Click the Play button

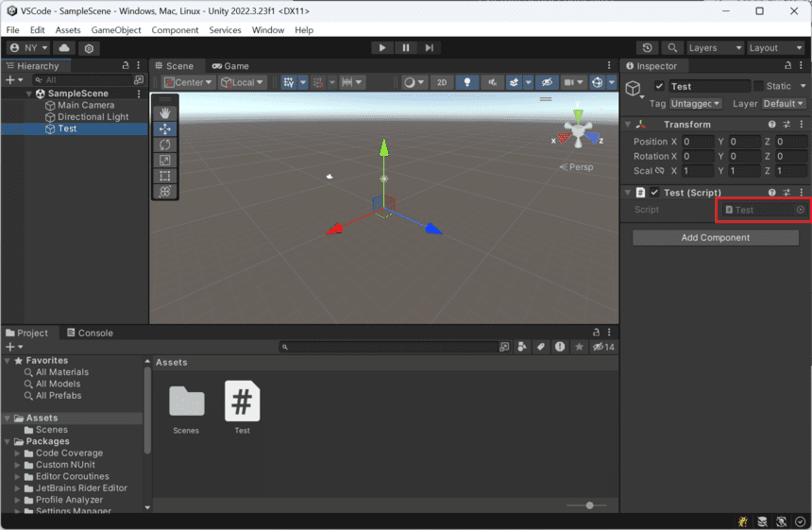coord(382,47)
